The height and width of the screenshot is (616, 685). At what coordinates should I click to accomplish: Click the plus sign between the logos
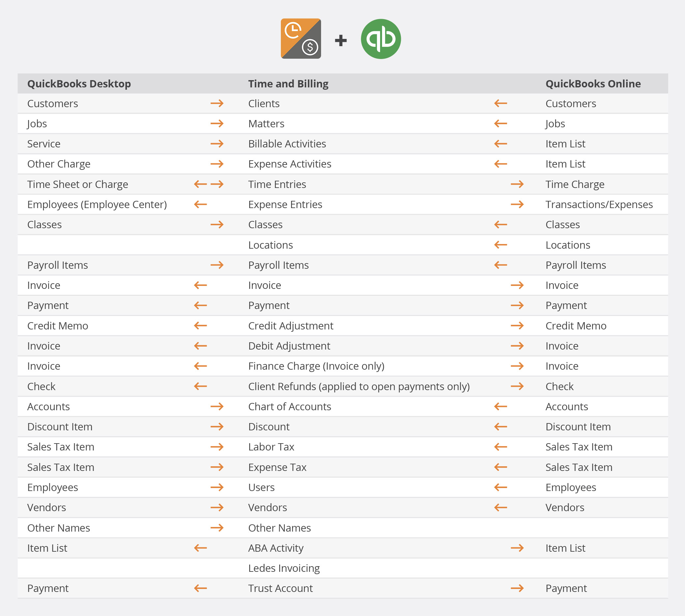341,41
